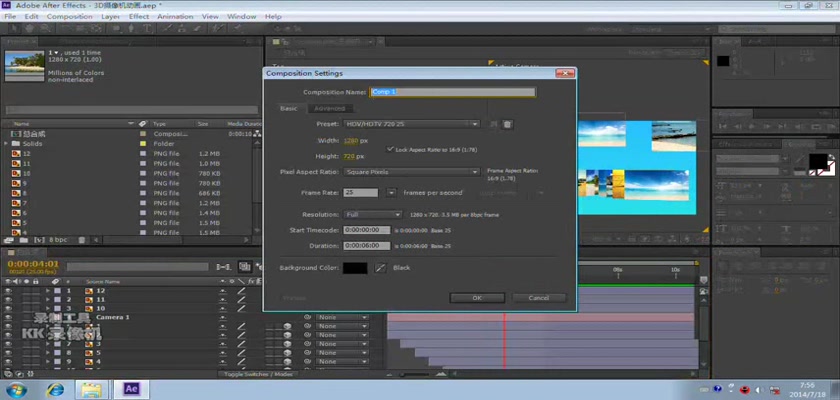Swap fill and stroke colors in Character panel

(x=831, y=157)
